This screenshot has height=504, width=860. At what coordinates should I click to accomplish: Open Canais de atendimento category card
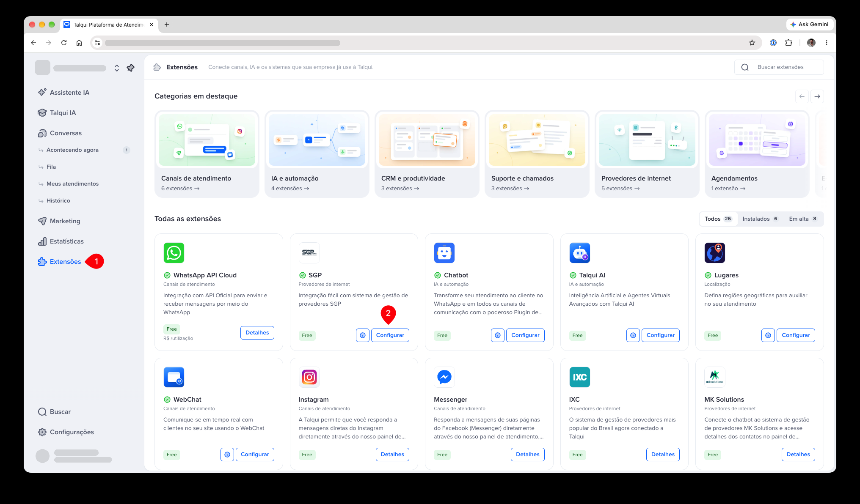click(x=207, y=154)
